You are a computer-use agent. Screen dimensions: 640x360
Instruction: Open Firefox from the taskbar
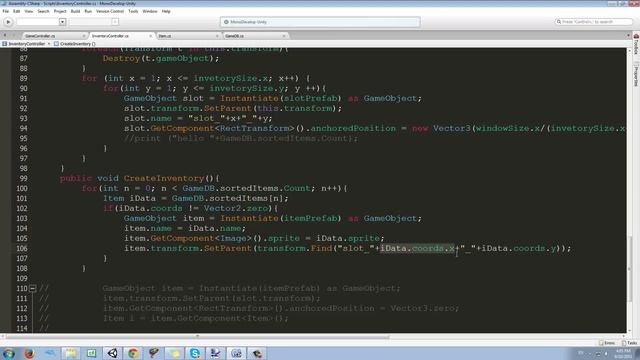[29, 353]
